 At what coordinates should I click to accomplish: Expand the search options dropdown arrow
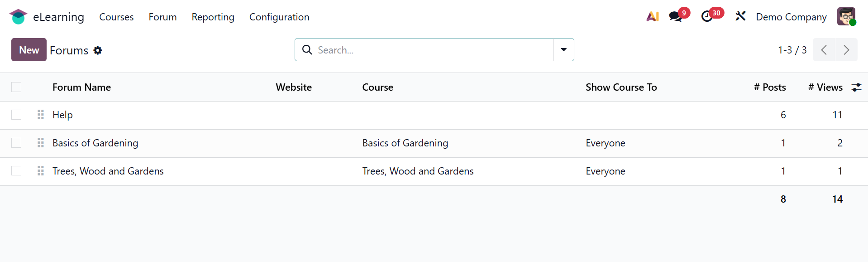563,50
